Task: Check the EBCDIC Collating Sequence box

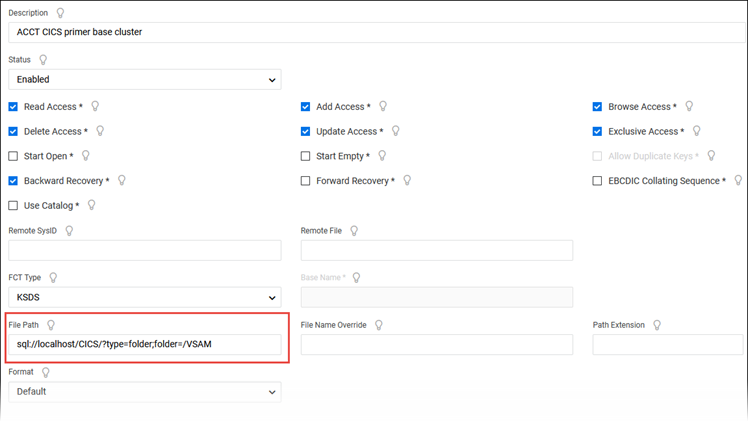Action: 598,181
